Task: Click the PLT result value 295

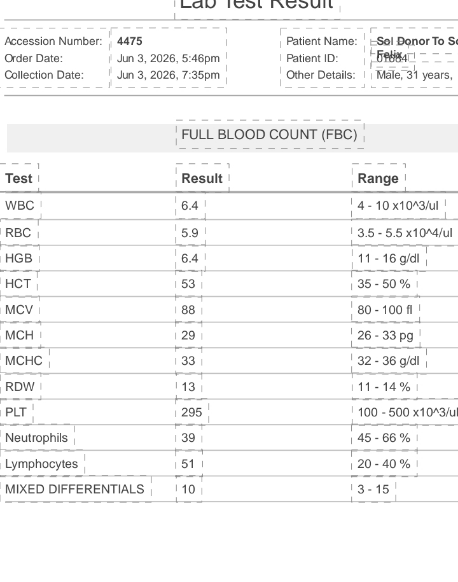Action: click(192, 412)
